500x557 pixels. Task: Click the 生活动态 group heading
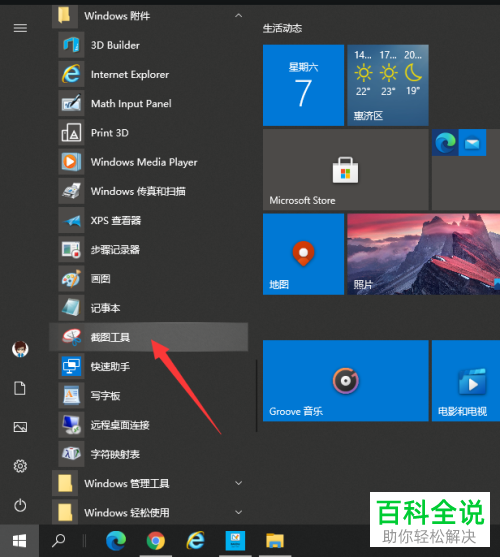click(282, 28)
